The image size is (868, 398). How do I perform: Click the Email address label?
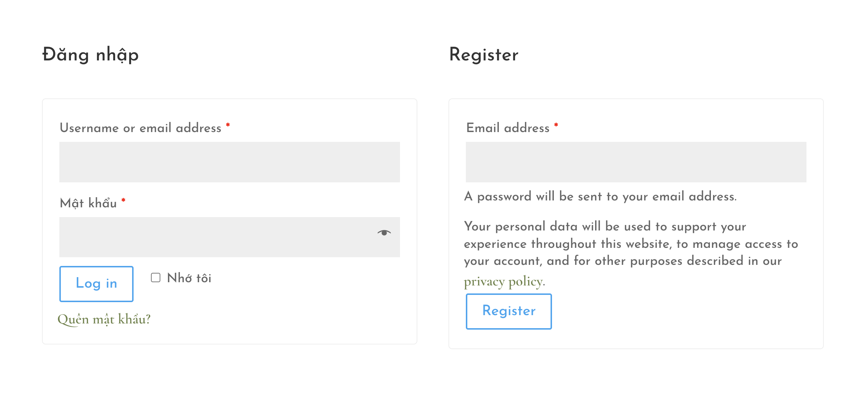pos(508,128)
